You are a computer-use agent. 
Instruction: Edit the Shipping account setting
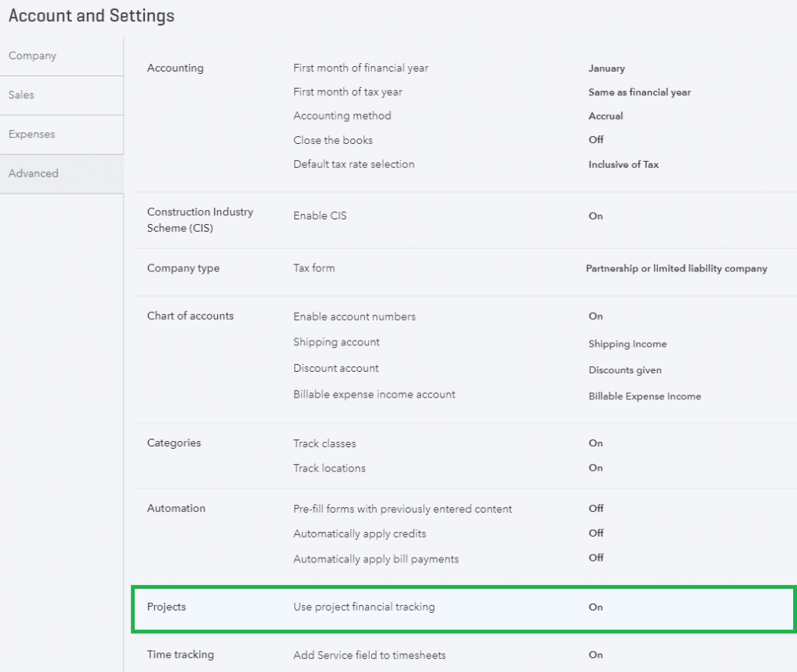pyautogui.click(x=336, y=342)
